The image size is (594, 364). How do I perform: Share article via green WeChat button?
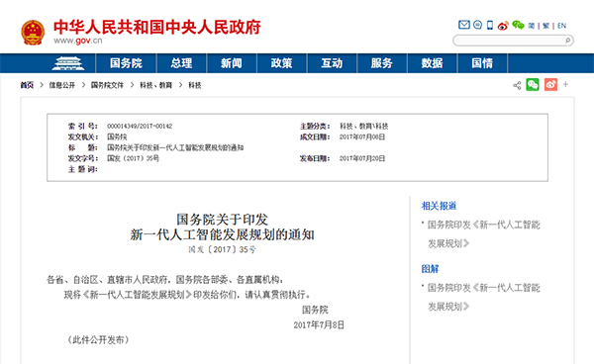tap(533, 84)
